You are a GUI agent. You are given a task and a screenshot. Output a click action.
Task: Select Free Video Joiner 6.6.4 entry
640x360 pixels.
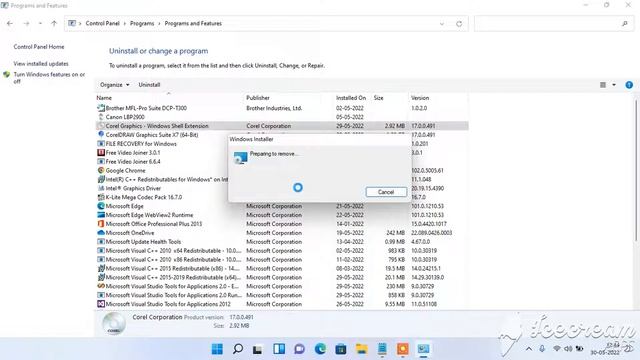click(133, 162)
